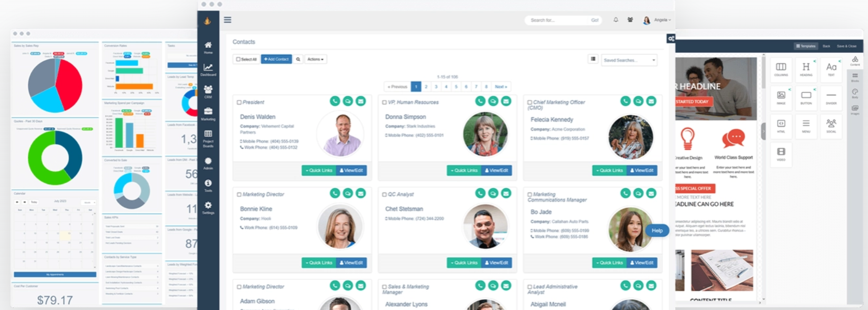
Task: Expand Quick Links for Donna Simpson
Action: [464, 170]
